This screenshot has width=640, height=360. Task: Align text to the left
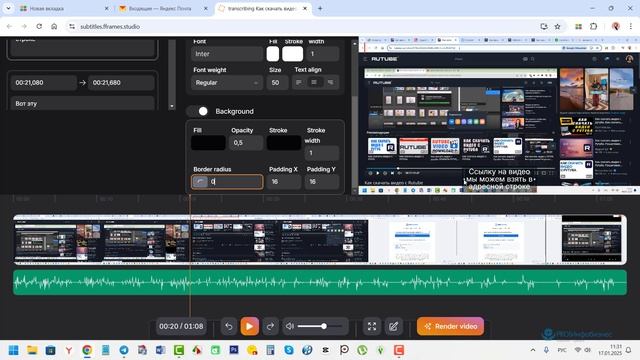(x=299, y=82)
